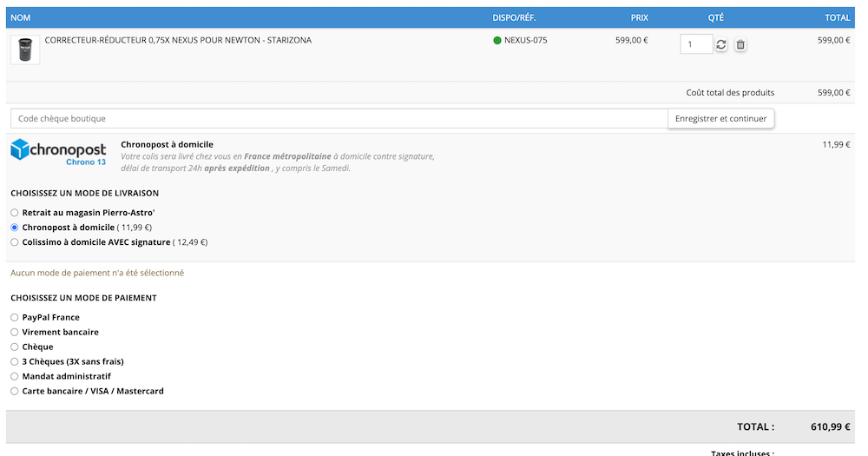Open the Nexus corrector product thumbnail

click(x=25, y=50)
